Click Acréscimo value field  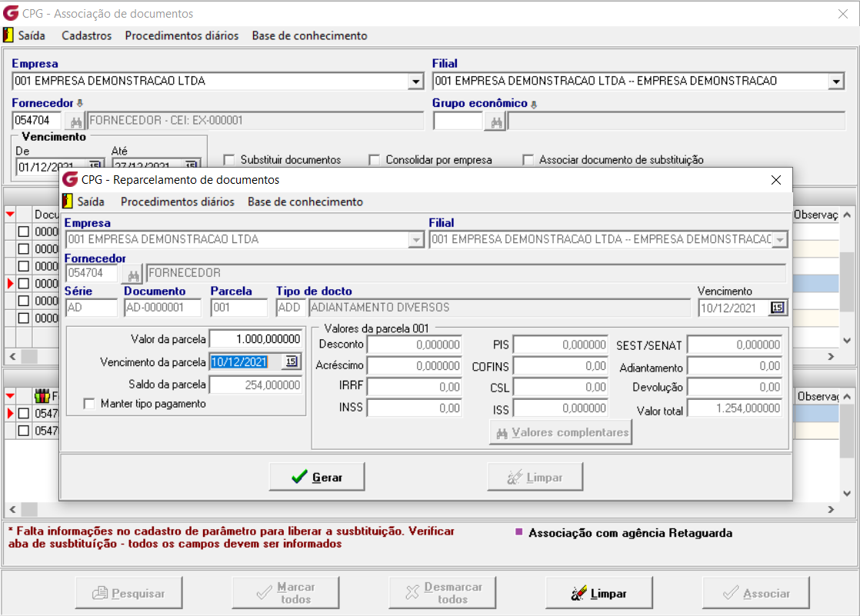414,365
